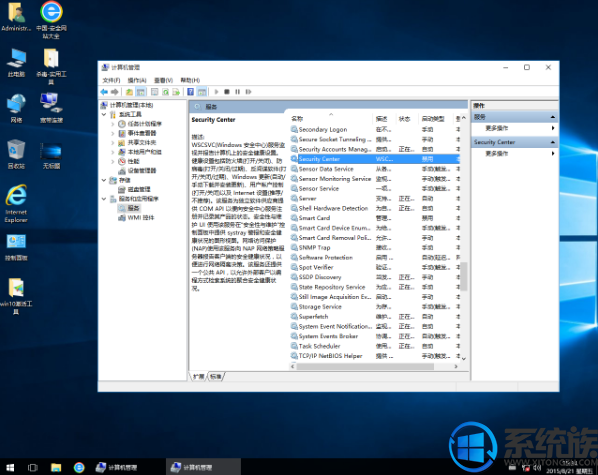Click the services list vertical scrollbar thumb
The image size is (598, 475).
(x=464, y=276)
